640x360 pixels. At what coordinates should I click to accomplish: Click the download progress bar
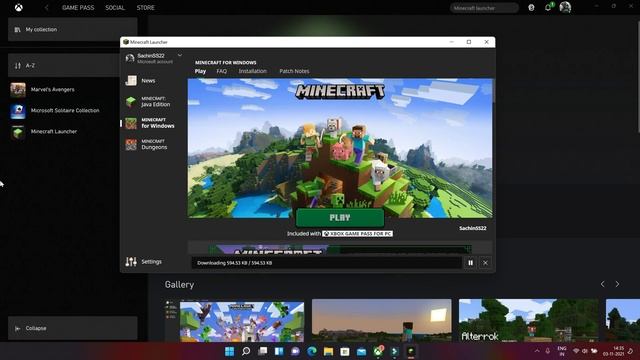tap(327, 263)
